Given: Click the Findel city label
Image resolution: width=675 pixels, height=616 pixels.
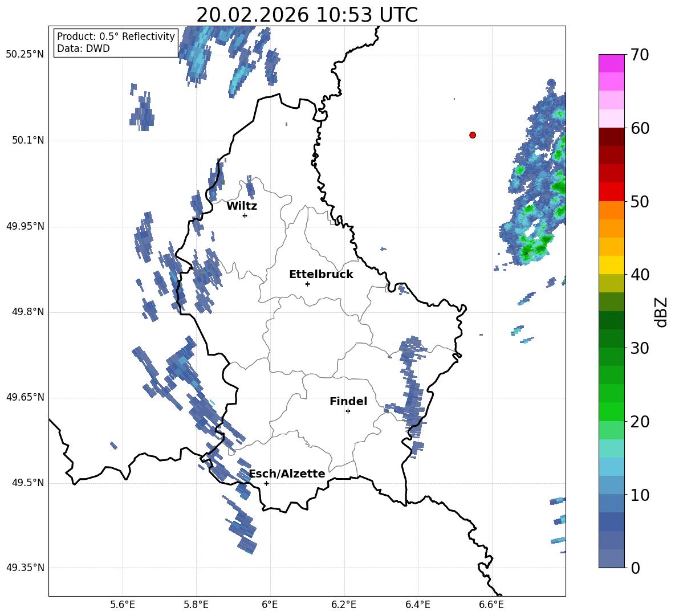Looking at the screenshot, I should [348, 401].
